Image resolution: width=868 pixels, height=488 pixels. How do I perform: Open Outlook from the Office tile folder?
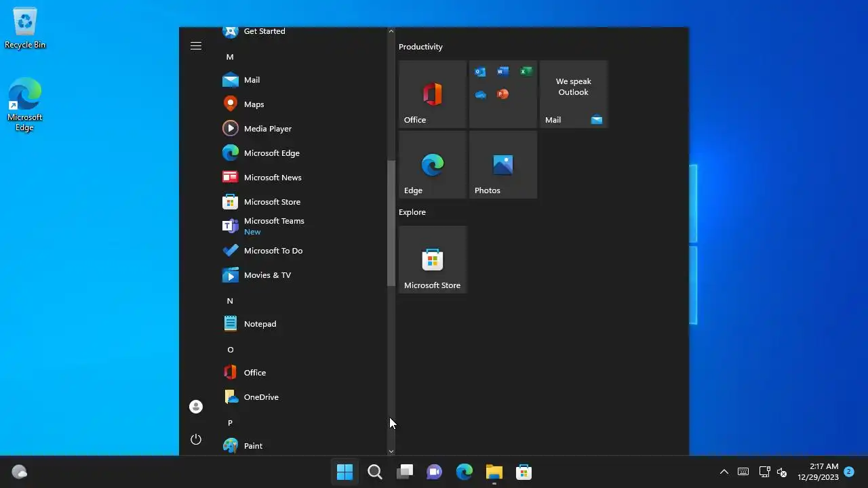pos(480,72)
